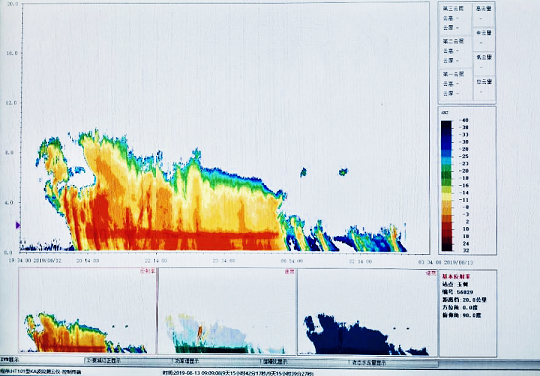Pick the blue -30 dBZ swatch in the color legend
The image size is (540, 376).
point(447,142)
